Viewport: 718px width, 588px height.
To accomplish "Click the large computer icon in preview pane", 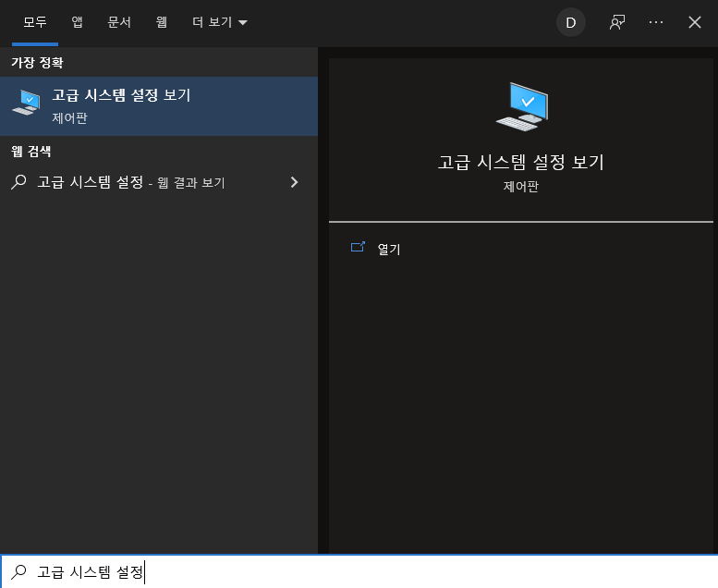I will (x=522, y=106).
